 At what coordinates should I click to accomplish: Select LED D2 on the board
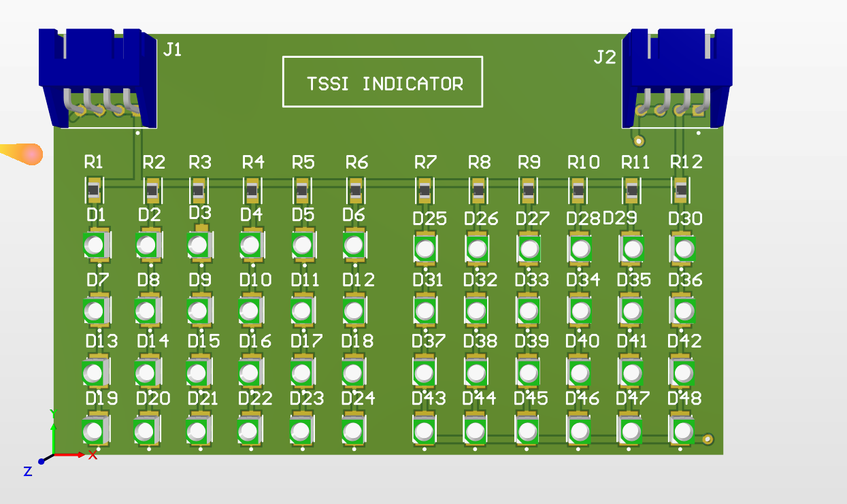(x=148, y=246)
